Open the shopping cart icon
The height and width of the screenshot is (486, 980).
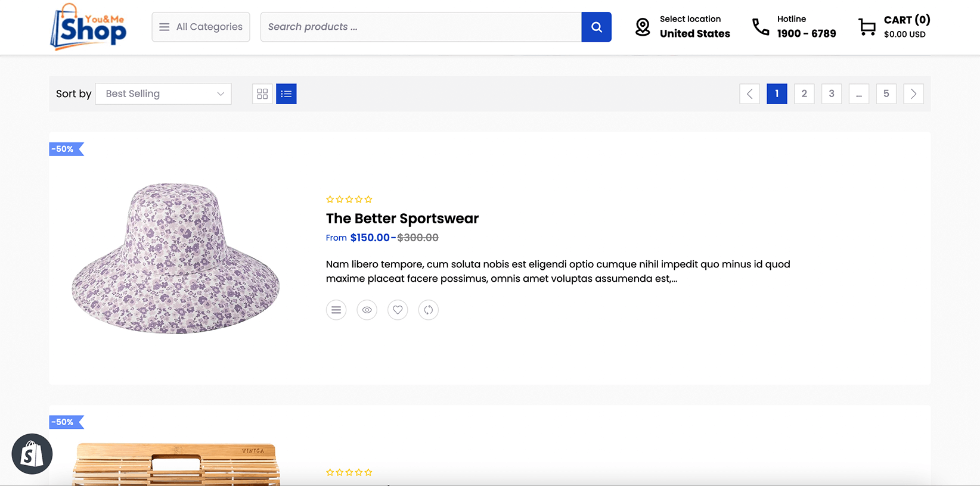click(867, 27)
